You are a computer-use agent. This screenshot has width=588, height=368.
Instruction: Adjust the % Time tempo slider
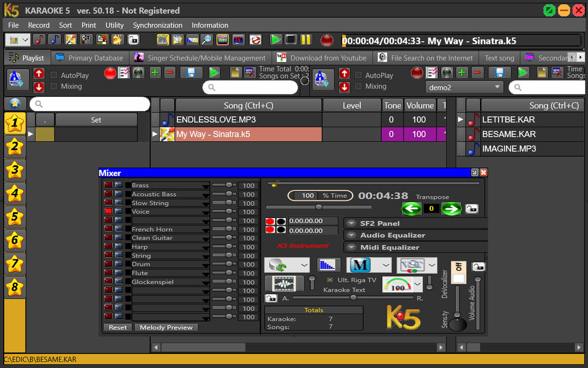[319, 207]
